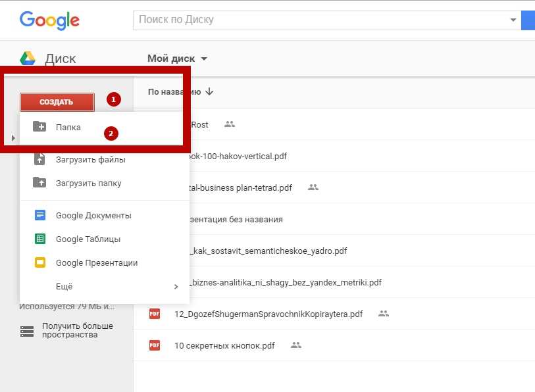The image size is (535, 392).
Task: Click the upload folder icon
Action: 39,183
